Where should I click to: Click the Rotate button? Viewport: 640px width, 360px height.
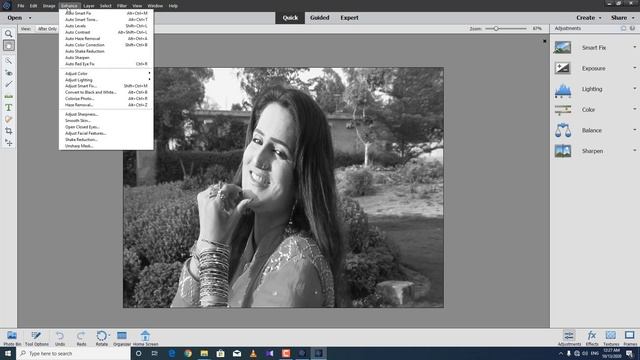102,338
